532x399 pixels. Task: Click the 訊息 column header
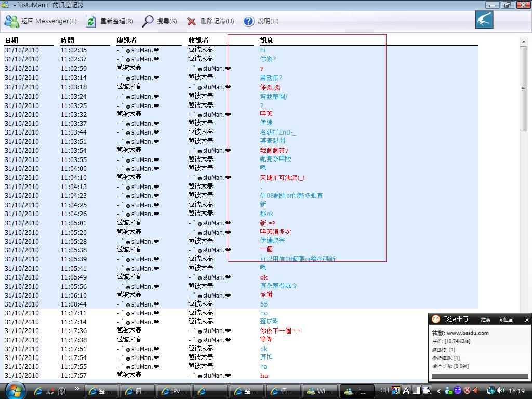(267, 41)
